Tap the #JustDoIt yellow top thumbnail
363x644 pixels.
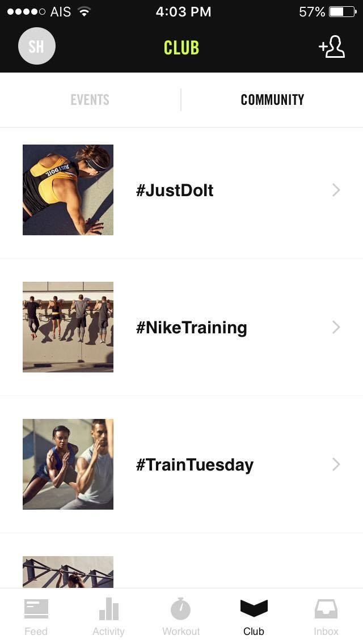[68, 190]
